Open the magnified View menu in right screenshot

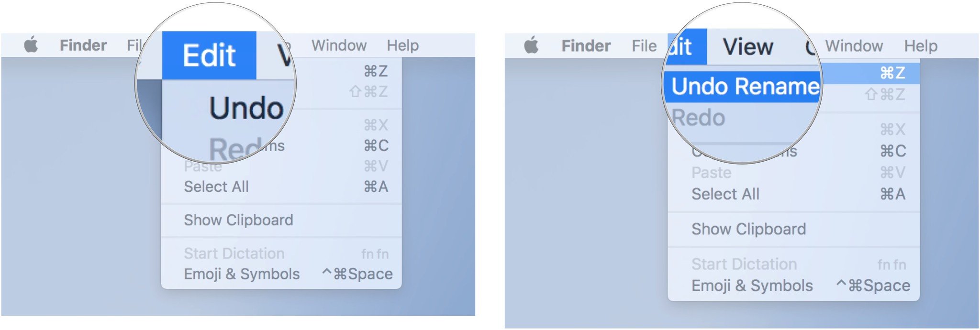[747, 47]
